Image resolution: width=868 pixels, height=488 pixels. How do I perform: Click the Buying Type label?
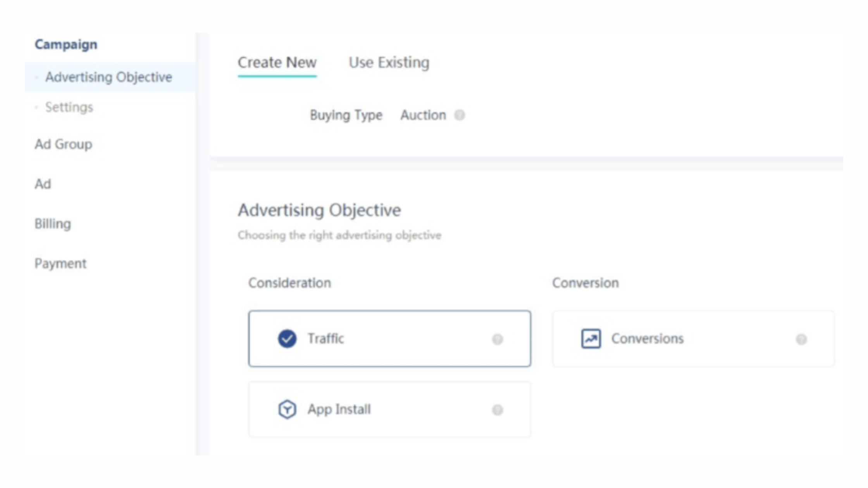pyautogui.click(x=346, y=115)
